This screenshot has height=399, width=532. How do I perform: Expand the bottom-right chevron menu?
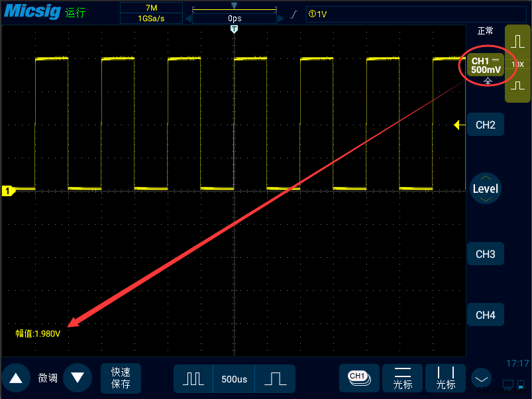point(481,379)
